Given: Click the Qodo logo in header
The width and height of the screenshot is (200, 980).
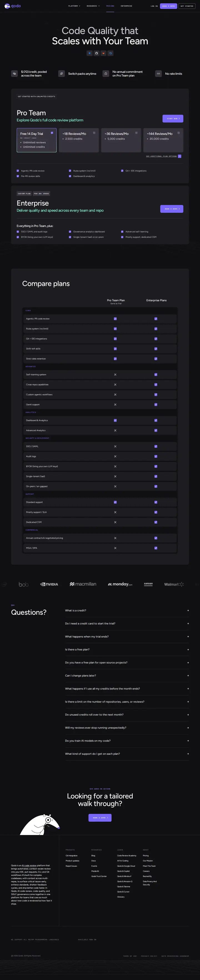Looking at the screenshot, I should coord(12,6).
